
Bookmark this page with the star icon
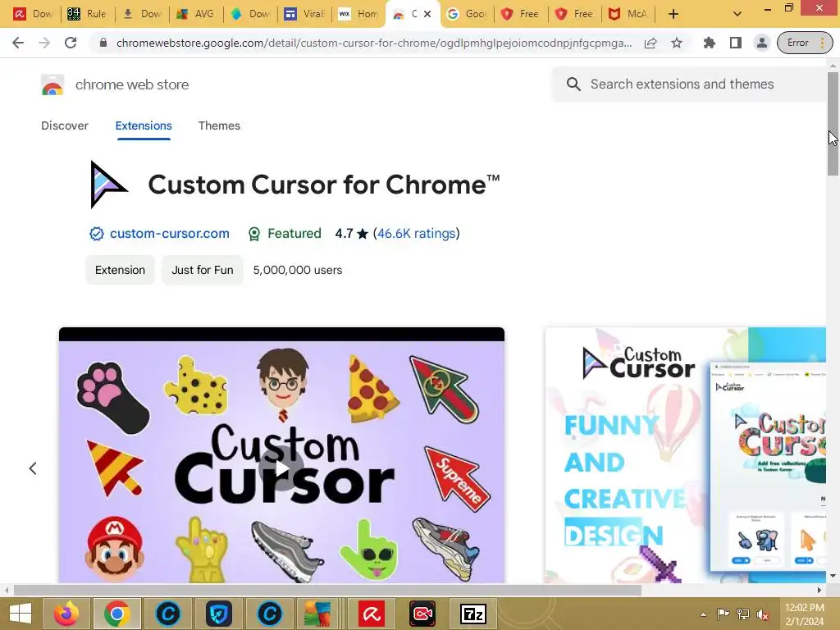pos(677,43)
